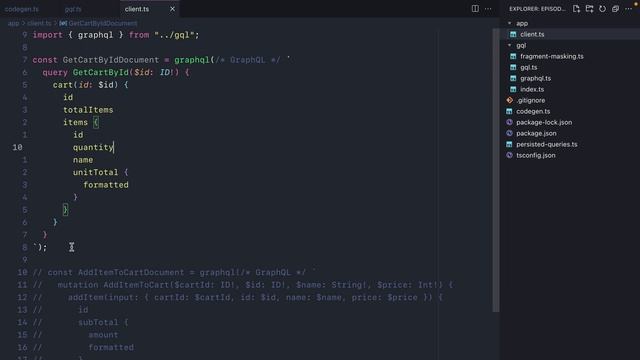Open tsconfig.json file
This screenshot has width=640, height=360.
536,156
